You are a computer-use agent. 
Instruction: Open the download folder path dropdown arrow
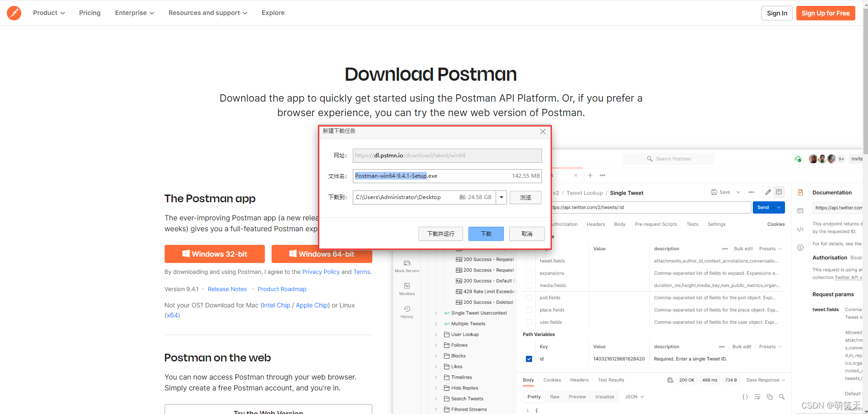point(501,197)
